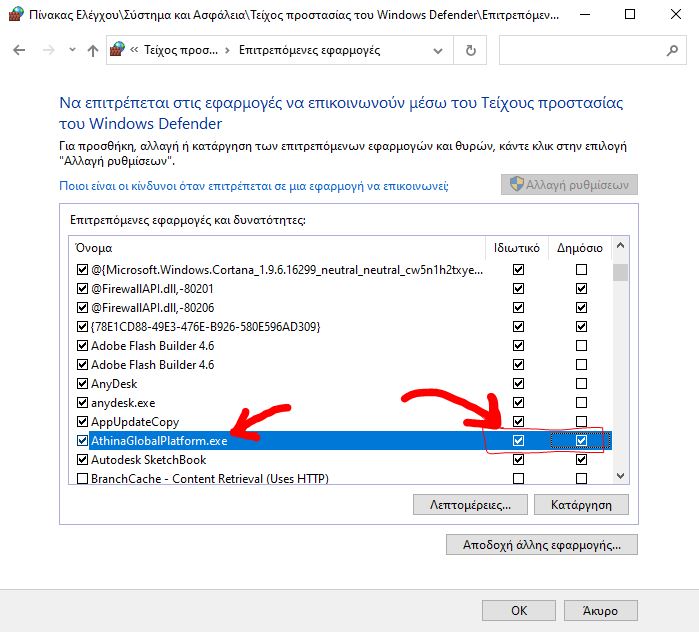
Task: Toggle Public checkbox for {78E1CD88-49E3-476E-B926-580E596AD309}
Action: tap(581, 327)
